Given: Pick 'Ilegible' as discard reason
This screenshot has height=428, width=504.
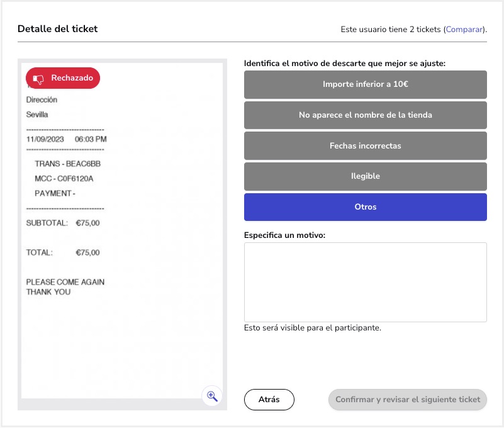Looking at the screenshot, I should click(365, 176).
